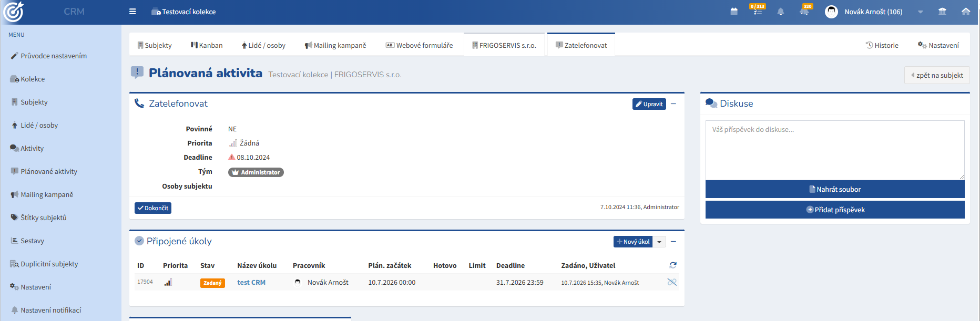The width and height of the screenshot is (980, 321).
Task: Switch to the Kanban tab
Action: coord(207,45)
